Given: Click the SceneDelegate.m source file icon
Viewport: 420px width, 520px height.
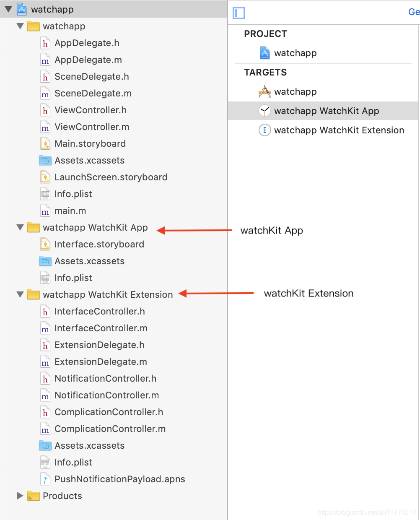Looking at the screenshot, I should tap(45, 93).
